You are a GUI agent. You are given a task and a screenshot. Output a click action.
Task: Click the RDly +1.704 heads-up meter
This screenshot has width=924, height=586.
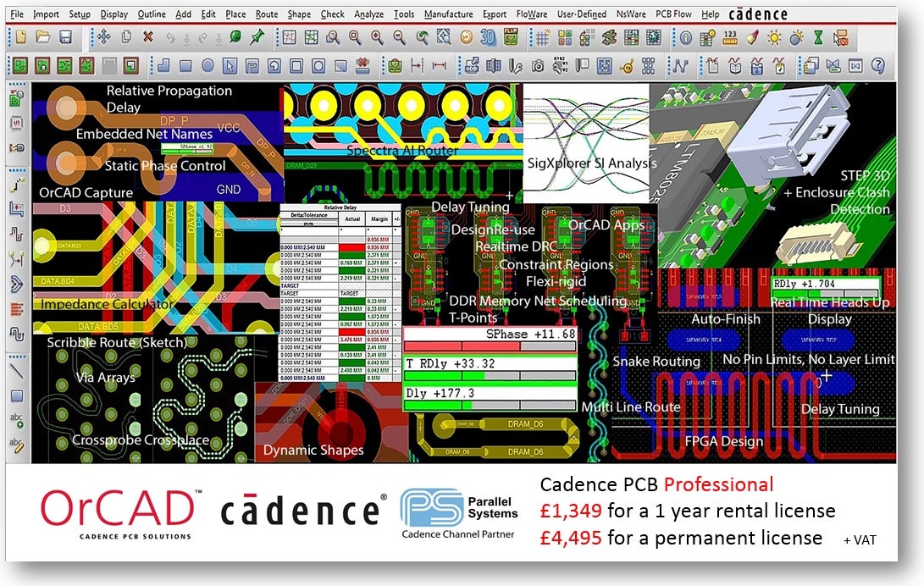tap(826, 288)
